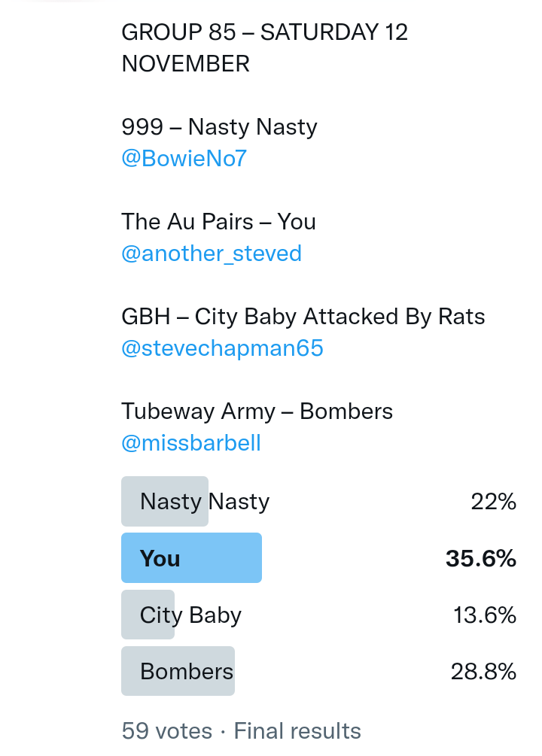Screen dimensions: 542x756
Task: Click the bold 35.6% result value
Action: [480, 558]
